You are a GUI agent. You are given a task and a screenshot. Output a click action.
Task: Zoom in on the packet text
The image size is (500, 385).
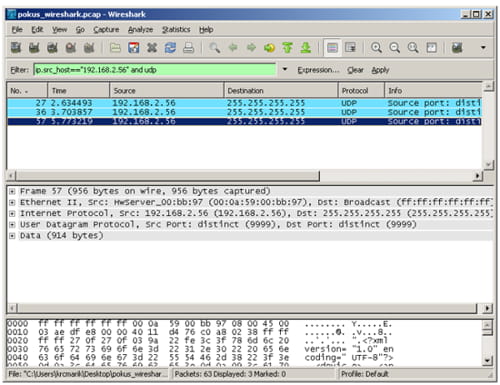376,48
